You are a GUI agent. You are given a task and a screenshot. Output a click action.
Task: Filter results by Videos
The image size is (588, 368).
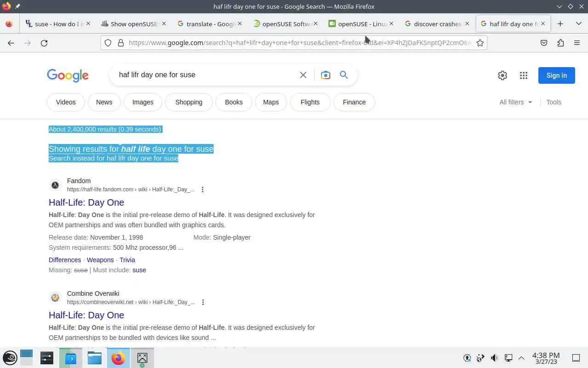coord(66,102)
